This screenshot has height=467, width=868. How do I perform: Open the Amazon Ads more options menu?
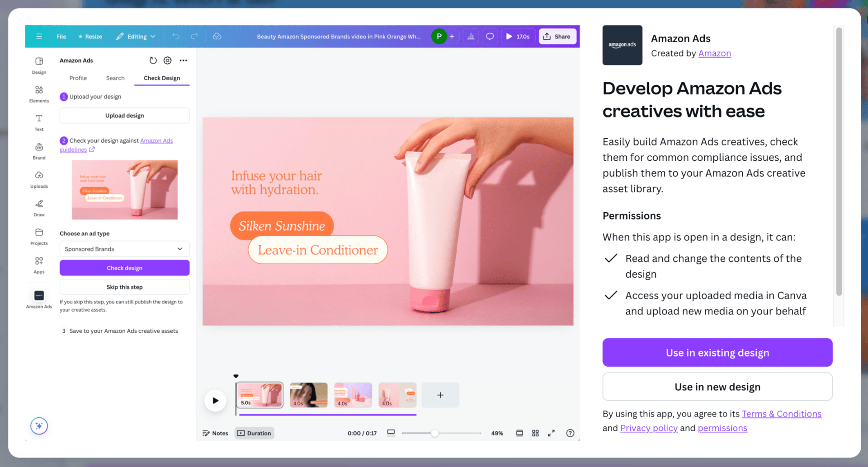point(183,61)
